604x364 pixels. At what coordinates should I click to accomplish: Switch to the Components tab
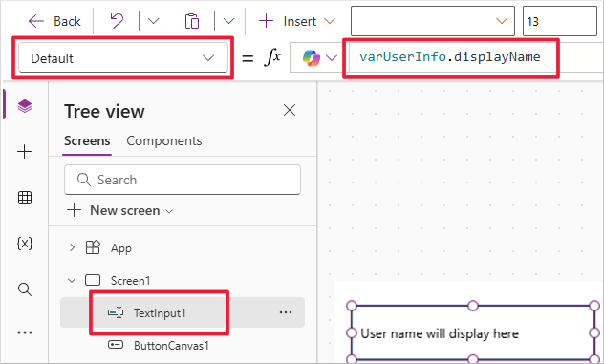coord(164,141)
